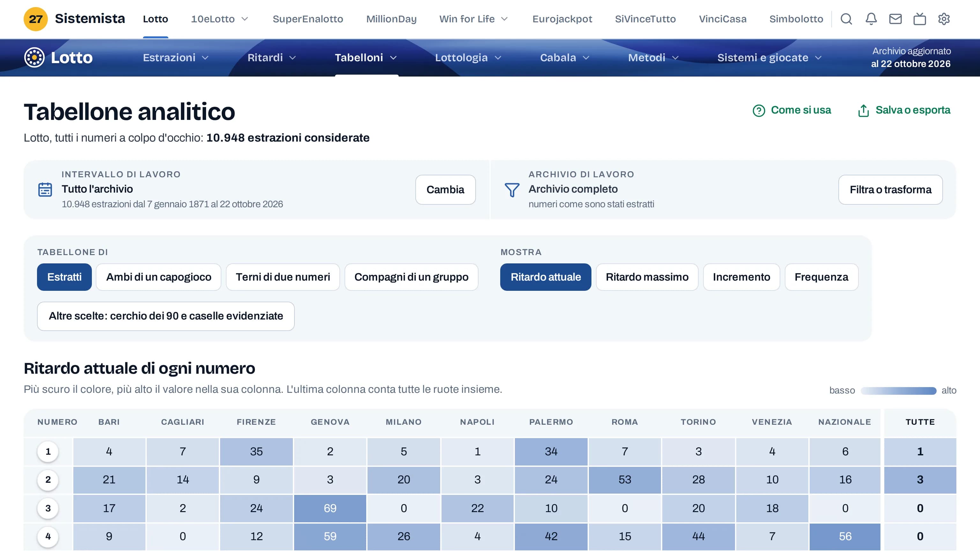Click Filtra o trasforma button
This screenshot has height=551, width=980.
tap(890, 189)
